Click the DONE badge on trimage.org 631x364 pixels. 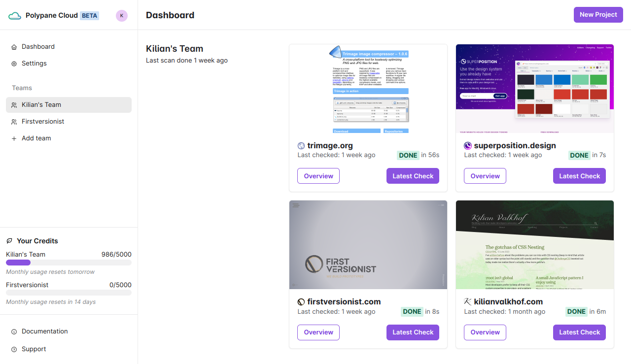tap(408, 155)
